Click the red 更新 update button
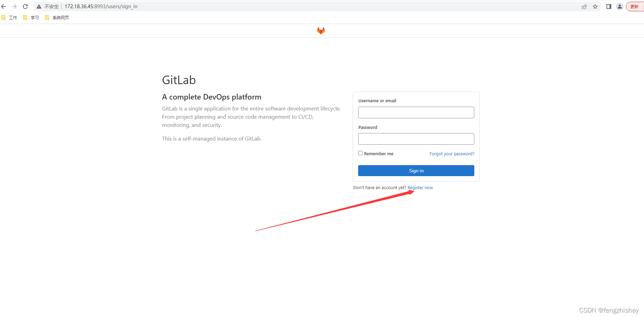644x317 pixels. pyautogui.click(x=635, y=6)
